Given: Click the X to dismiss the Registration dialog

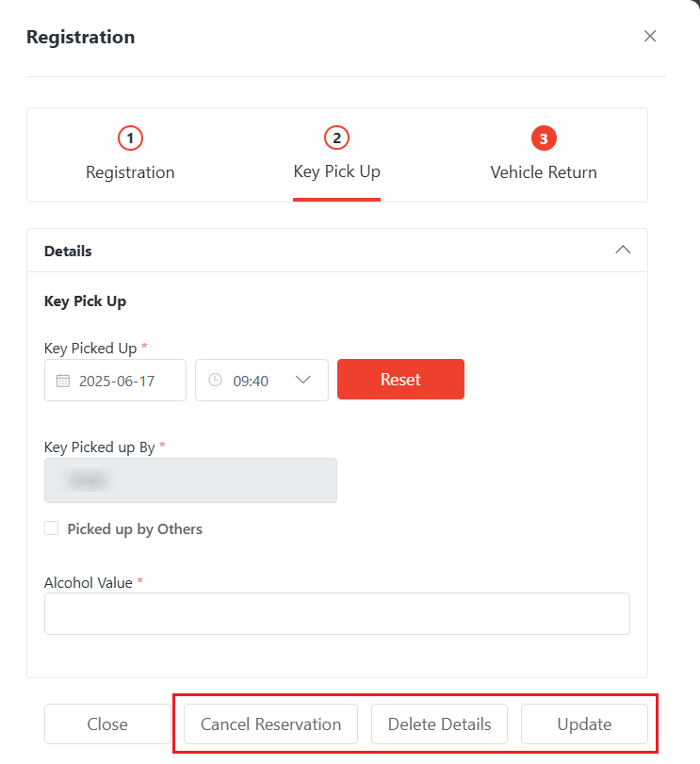Looking at the screenshot, I should pyautogui.click(x=650, y=36).
